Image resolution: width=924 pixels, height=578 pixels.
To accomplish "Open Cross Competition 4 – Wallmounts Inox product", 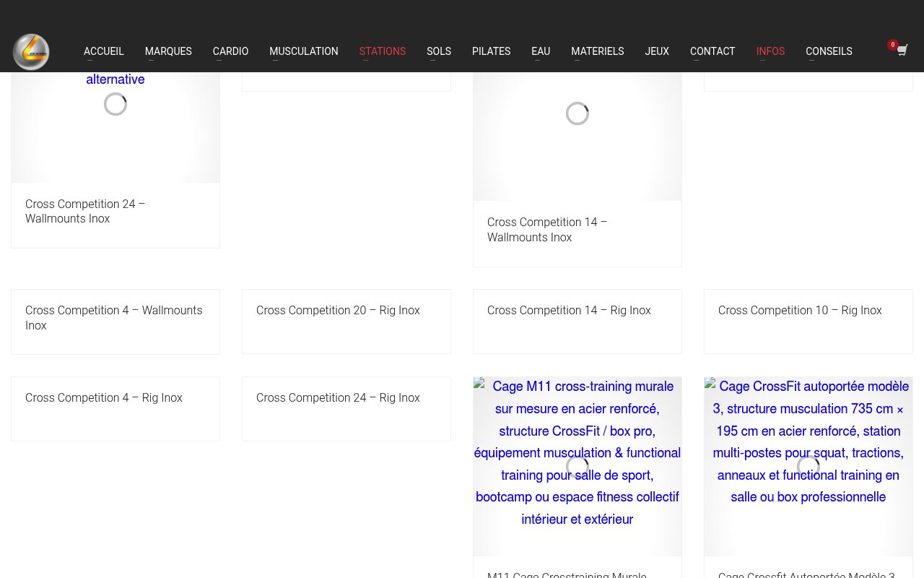I will point(114,318).
